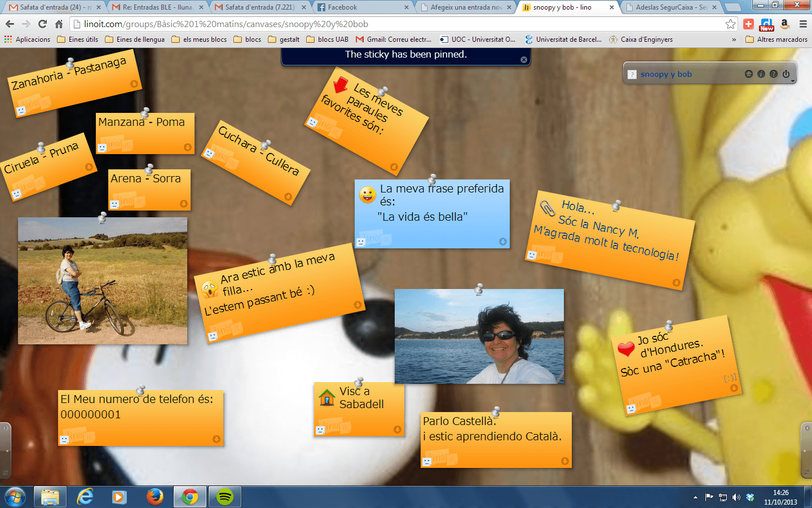Toggle the pin on the blue 'La meva frase preferida' sticky
The width and height of the screenshot is (812, 508).
click(x=433, y=179)
